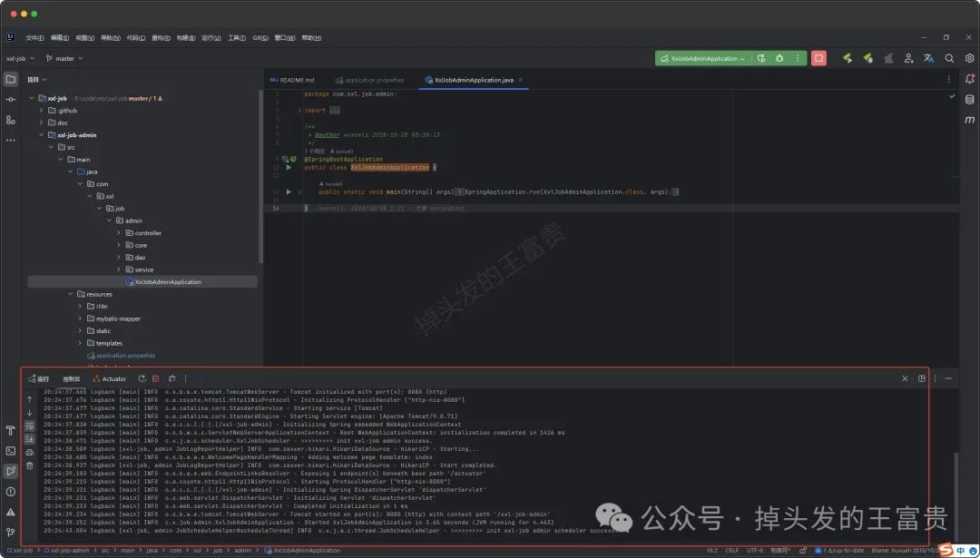
Task: Click the CRLF line separator status
Action: click(x=732, y=551)
